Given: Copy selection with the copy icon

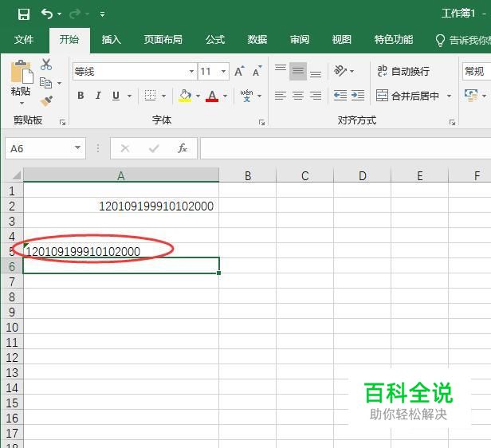Looking at the screenshot, I should [x=45, y=83].
